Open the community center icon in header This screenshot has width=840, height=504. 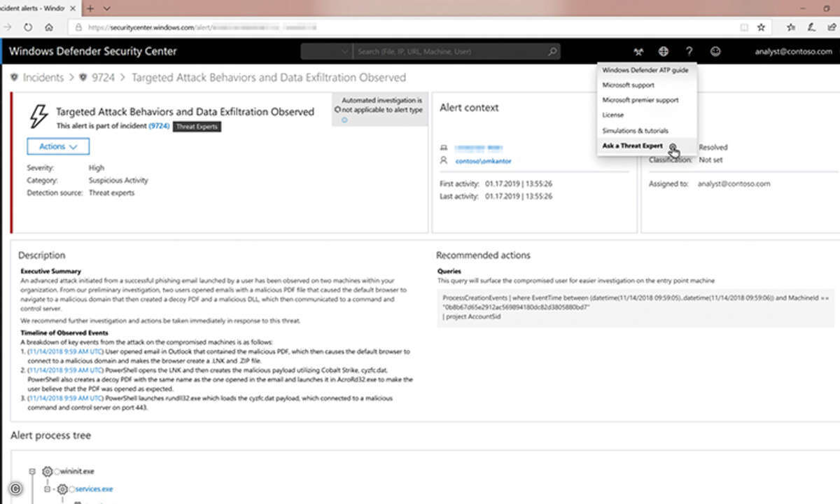638,51
